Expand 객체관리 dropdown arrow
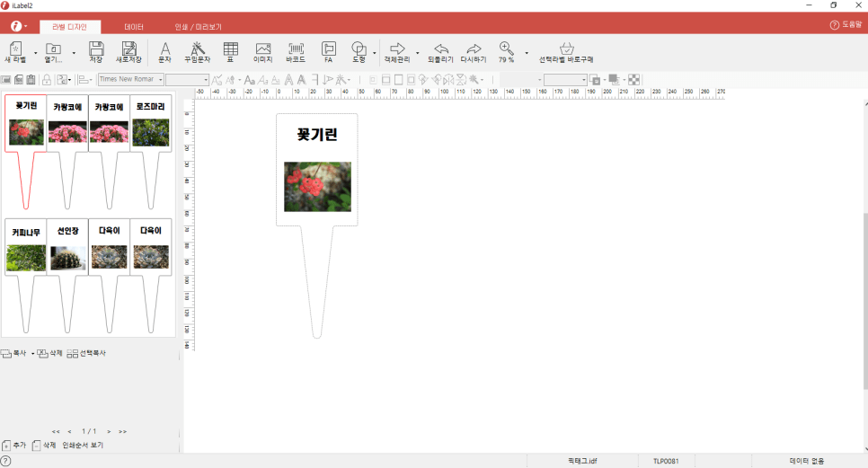Viewport: 868px width, 468px height. (418, 53)
